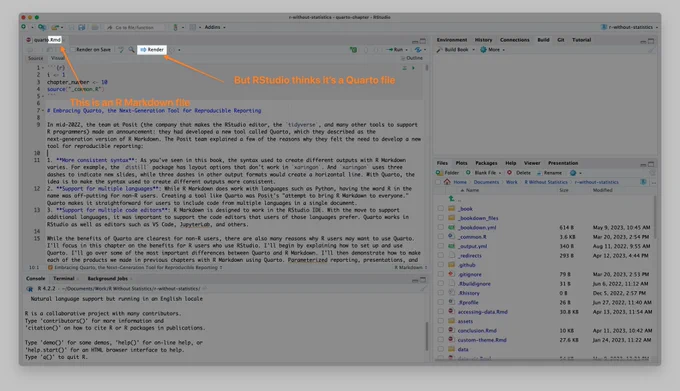The image size is (680, 391).
Task: Open the More dropdown in Build pane
Action: [x=492, y=50]
